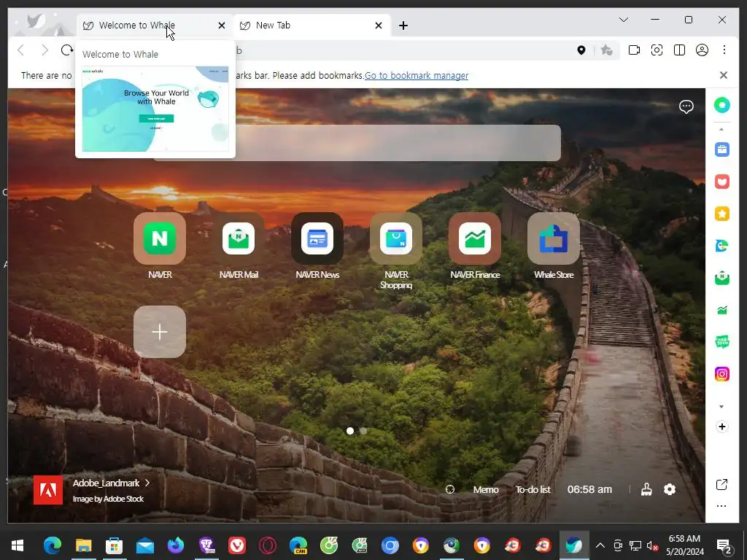
Task: Launch Opera from the taskbar
Action: (x=267, y=545)
